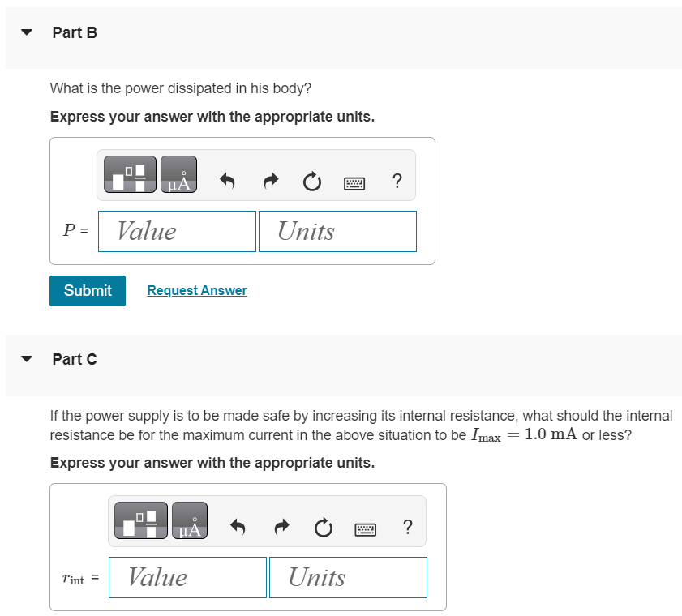Undo last entry in Part B
This screenshot has width=682, height=616.
[x=227, y=181]
